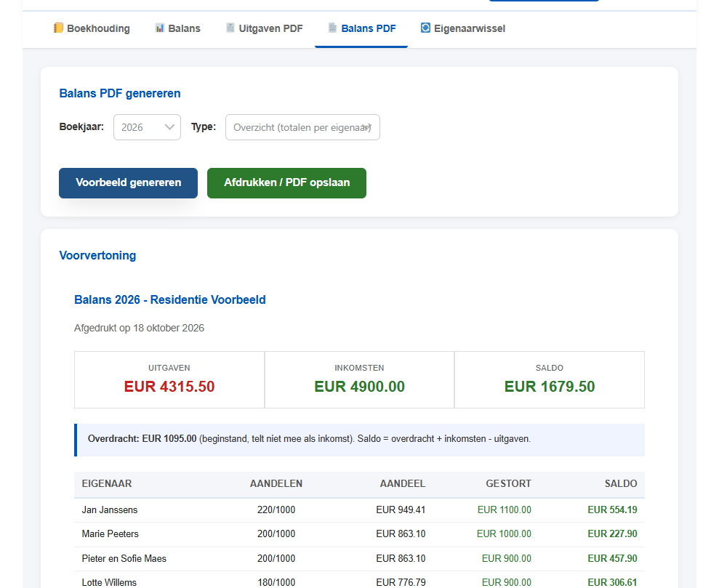Viewport: 711px width, 588px height.
Task: Click Jan Janssens' gestort EUR 1100.00
Action: click(505, 510)
